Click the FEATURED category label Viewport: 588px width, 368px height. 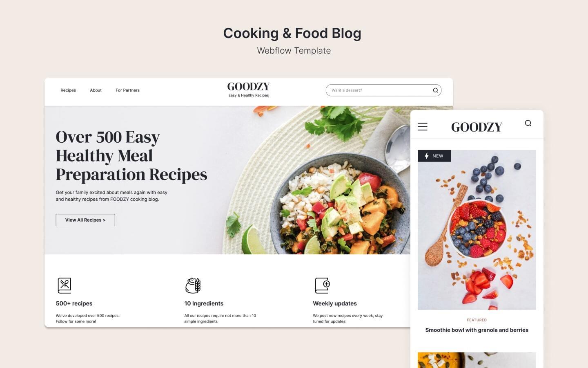pyautogui.click(x=477, y=320)
